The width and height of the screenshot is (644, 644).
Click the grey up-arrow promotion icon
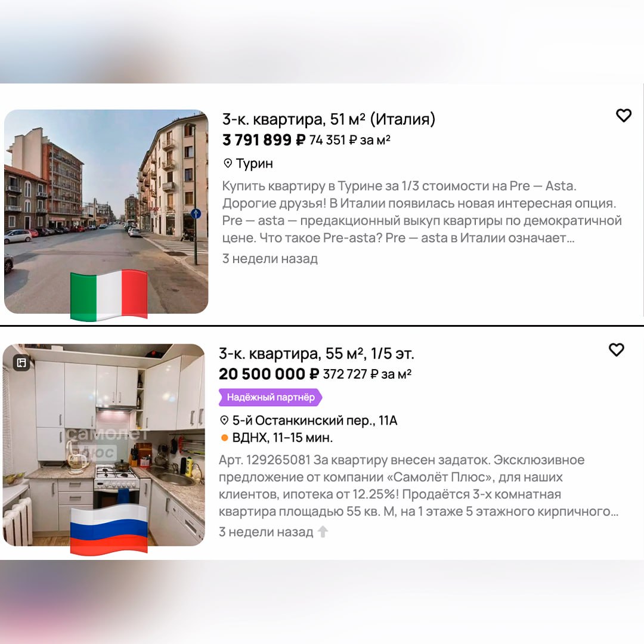pos(323,531)
